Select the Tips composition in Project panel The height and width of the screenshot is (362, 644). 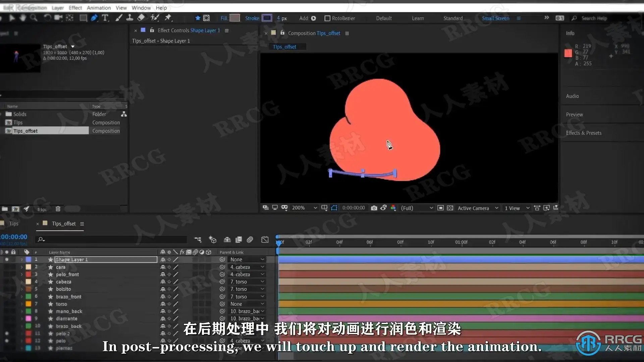click(x=18, y=123)
